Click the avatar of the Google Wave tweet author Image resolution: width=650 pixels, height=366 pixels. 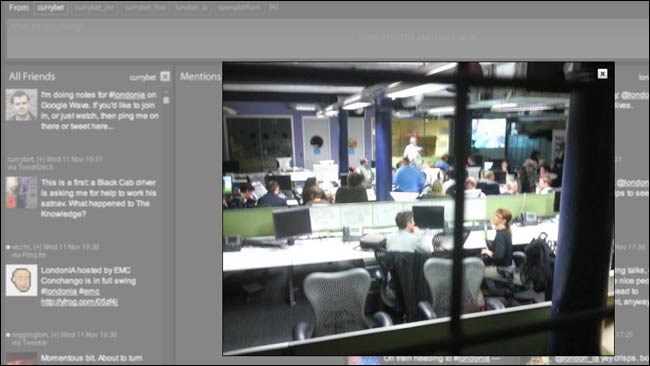tap(22, 104)
